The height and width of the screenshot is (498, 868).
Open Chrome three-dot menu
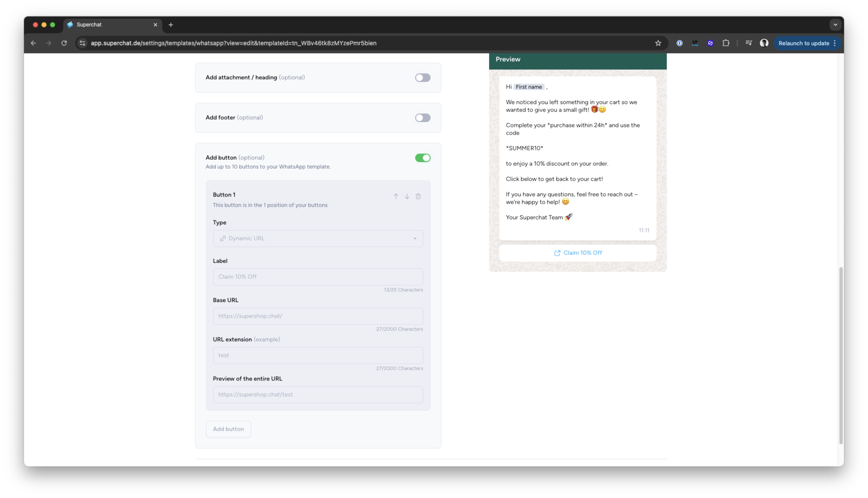(835, 43)
